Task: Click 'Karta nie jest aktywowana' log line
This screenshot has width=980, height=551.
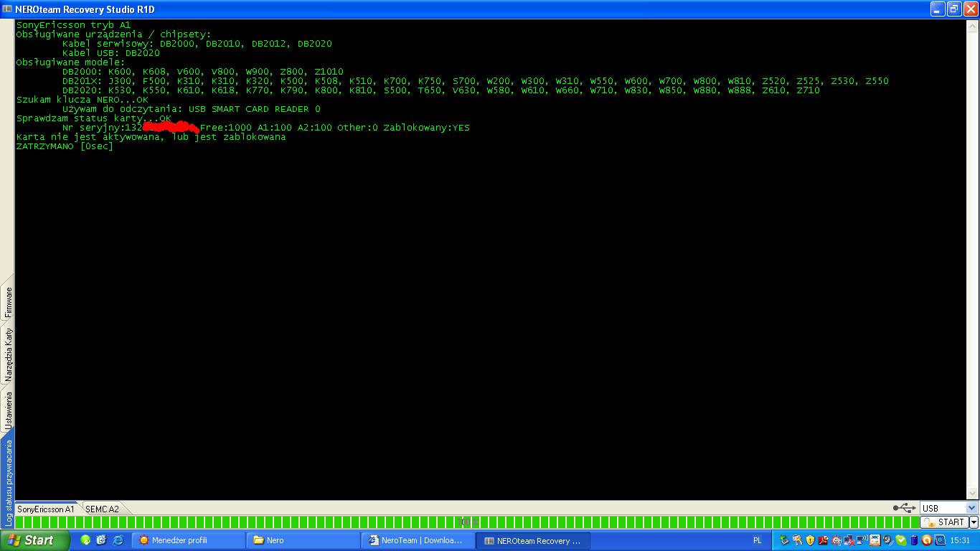Action: point(151,137)
